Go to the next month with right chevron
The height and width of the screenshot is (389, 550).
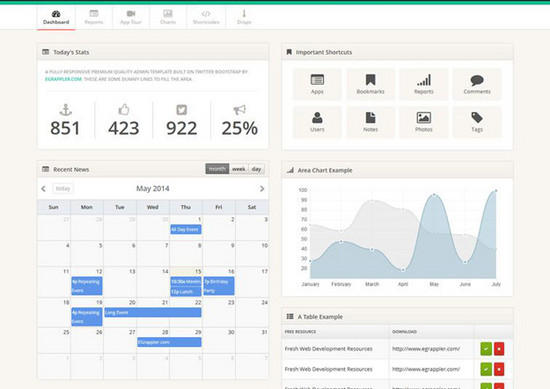click(262, 189)
